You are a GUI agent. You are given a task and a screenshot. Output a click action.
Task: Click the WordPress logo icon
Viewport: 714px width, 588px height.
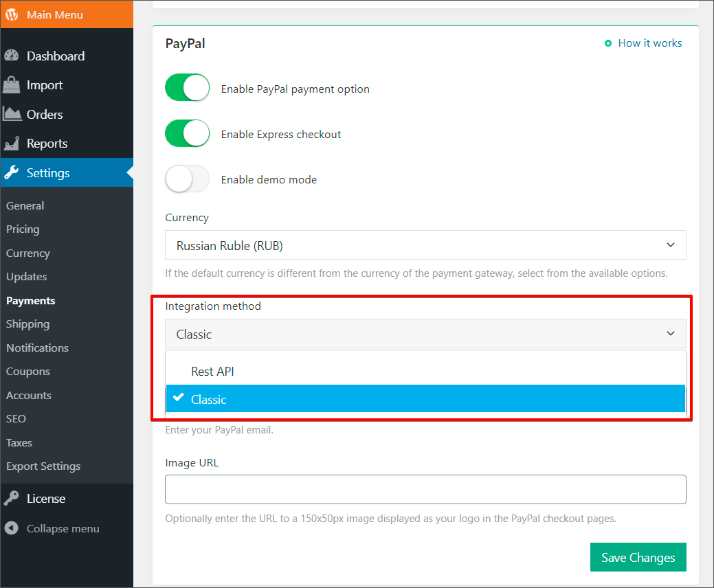12,14
